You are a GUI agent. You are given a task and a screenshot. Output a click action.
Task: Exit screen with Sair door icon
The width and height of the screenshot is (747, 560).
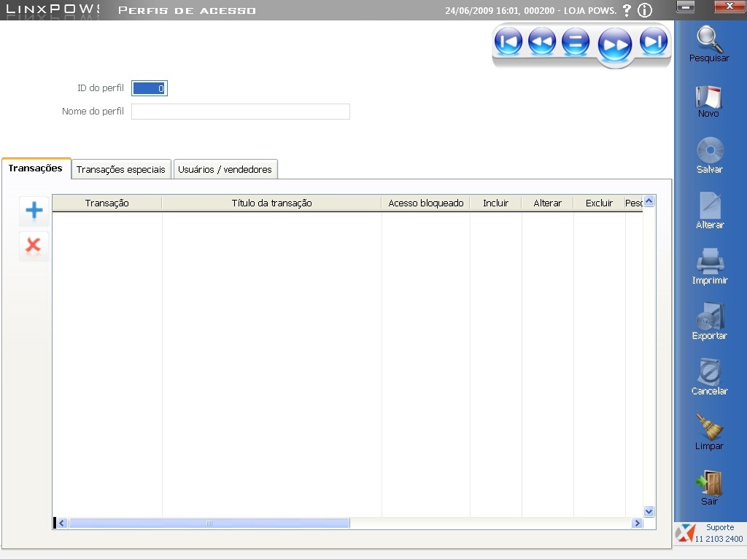(x=709, y=488)
